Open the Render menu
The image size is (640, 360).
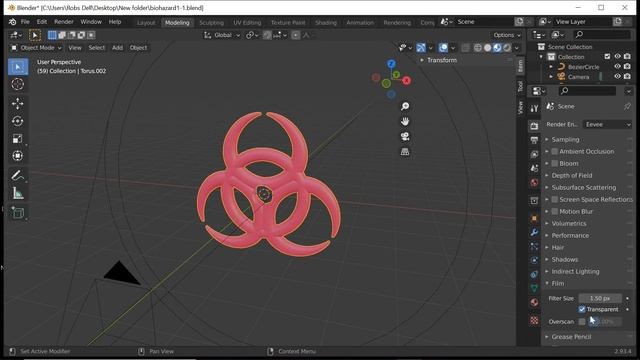[x=64, y=22]
